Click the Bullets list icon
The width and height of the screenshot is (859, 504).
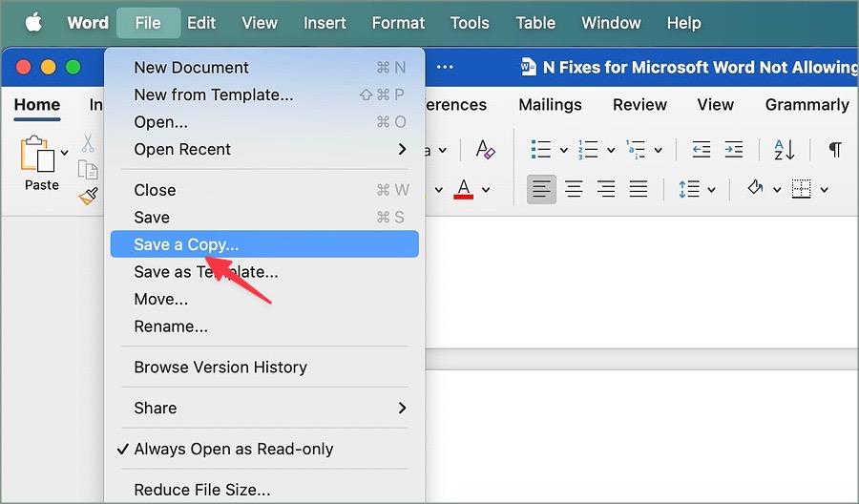tap(541, 149)
